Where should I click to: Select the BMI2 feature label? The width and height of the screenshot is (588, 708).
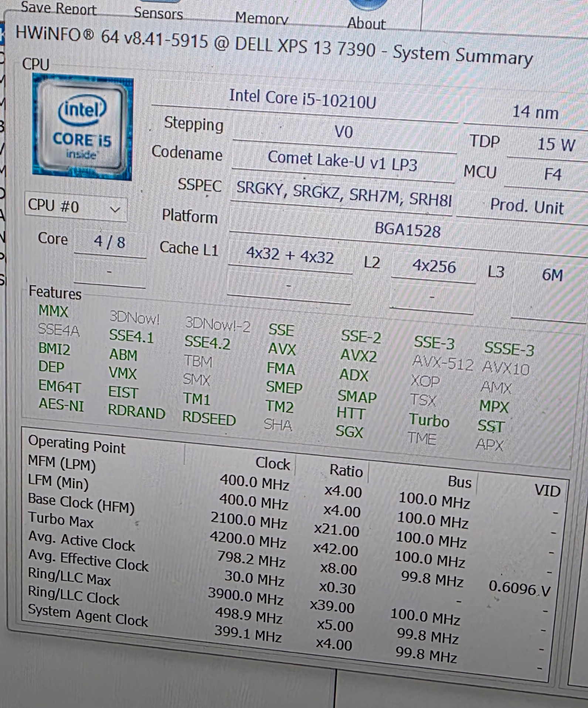54,349
